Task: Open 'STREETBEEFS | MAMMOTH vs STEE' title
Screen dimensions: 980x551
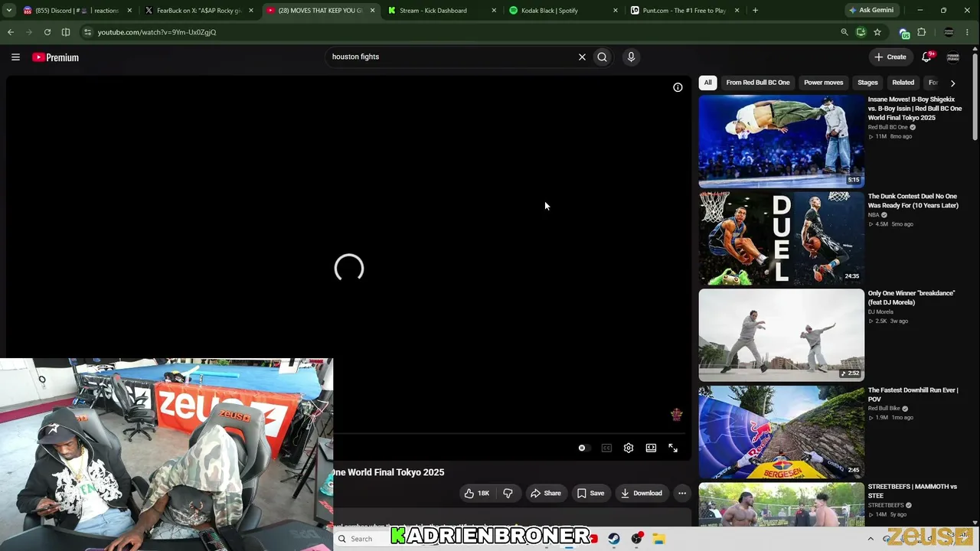Action: pos(913,491)
